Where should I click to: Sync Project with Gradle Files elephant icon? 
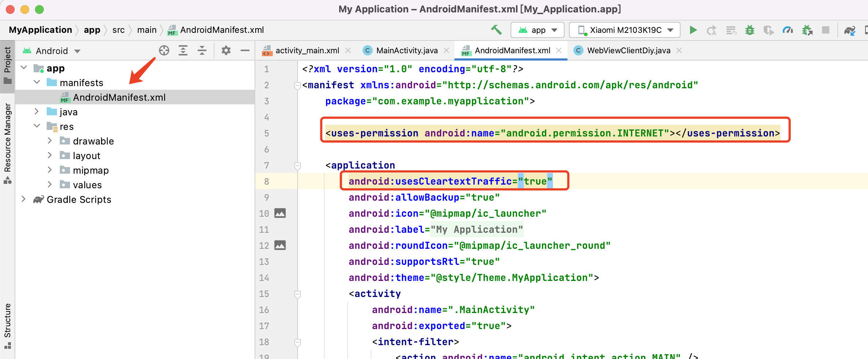[x=849, y=30]
